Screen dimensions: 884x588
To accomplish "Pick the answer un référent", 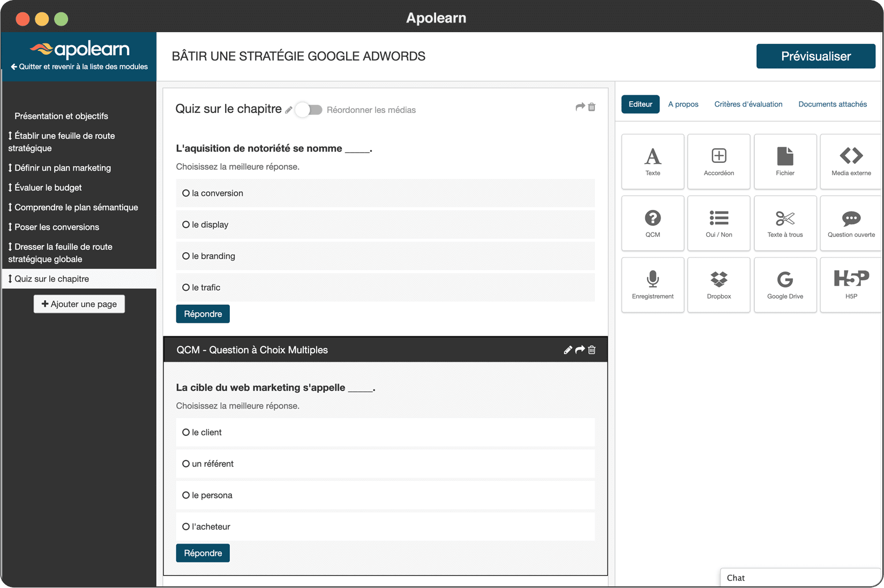I will point(385,464).
